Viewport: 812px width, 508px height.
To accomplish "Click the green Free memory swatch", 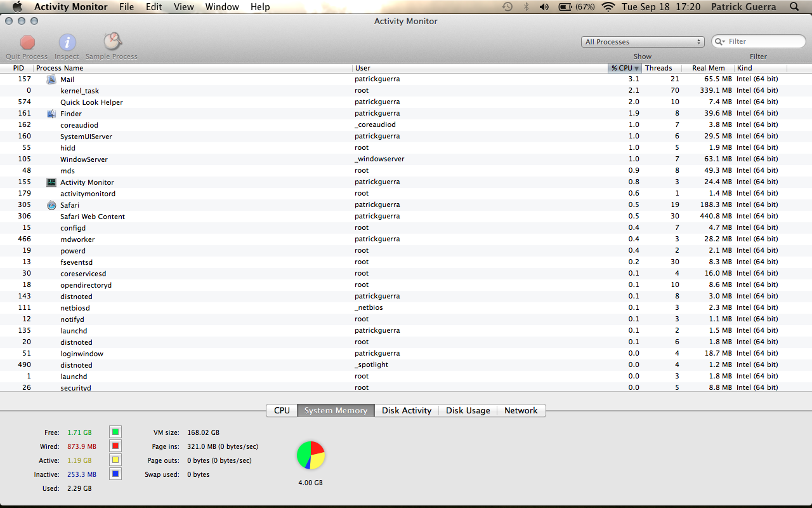I will tap(115, 432).
